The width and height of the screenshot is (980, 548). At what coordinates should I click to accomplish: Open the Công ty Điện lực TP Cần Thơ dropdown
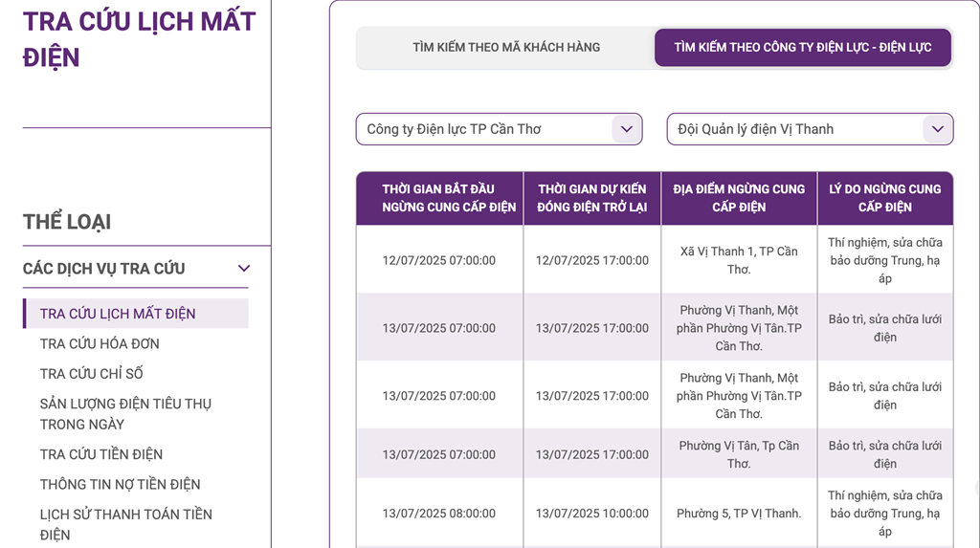(488, 129)
